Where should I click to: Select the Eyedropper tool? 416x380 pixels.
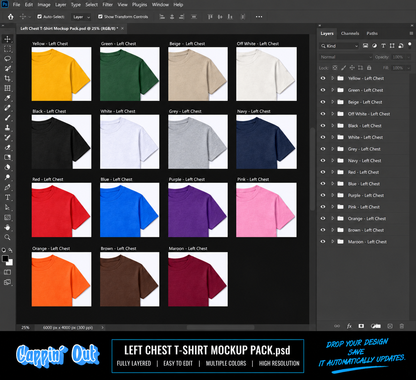click(7, 98)
